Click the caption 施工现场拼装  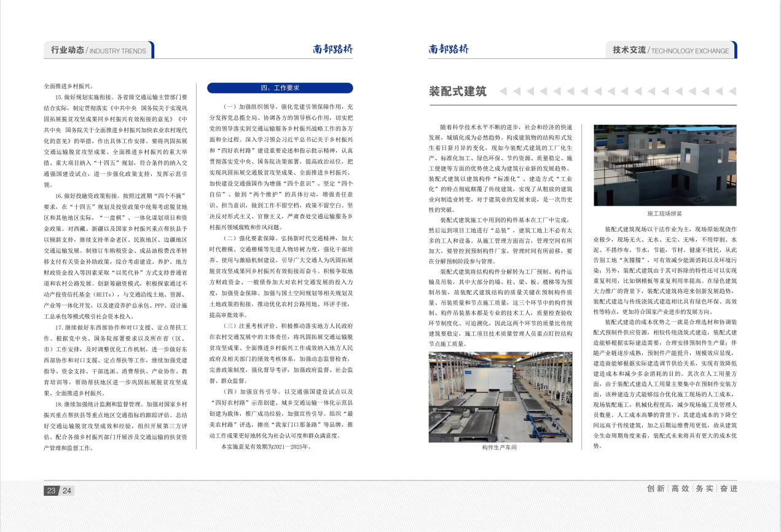(x=665, y=214)
